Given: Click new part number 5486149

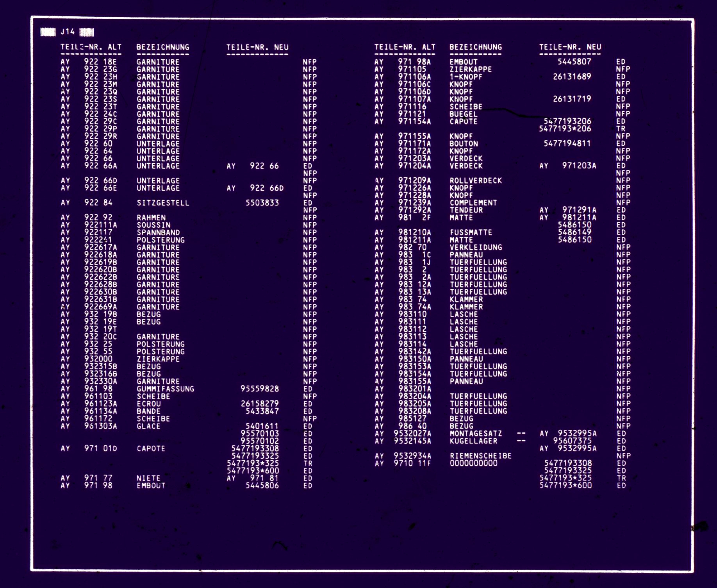Looking at the screenshot, I should click(x=575, y=233).
